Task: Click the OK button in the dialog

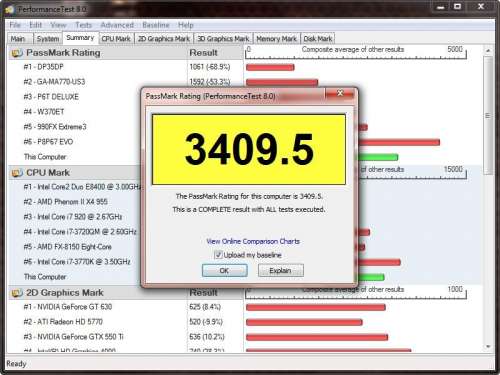Action: [x=225, y=270]
